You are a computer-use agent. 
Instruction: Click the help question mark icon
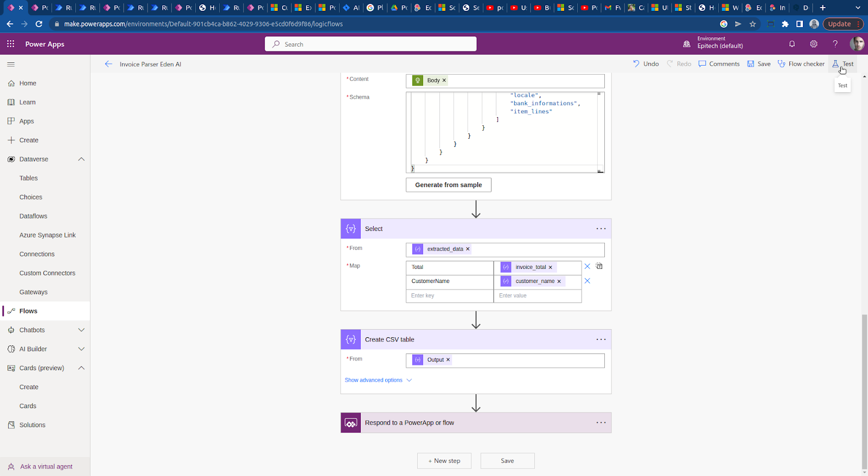tap(835, 44)
